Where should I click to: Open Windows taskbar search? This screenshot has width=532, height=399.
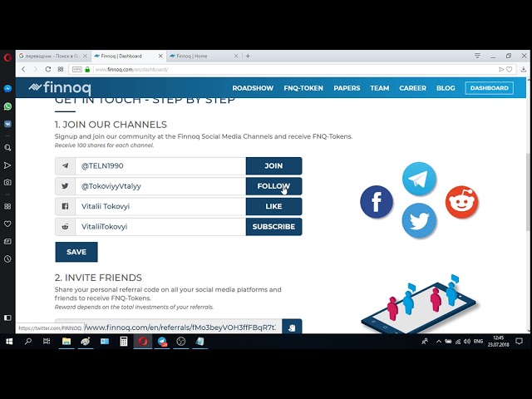click(x=28, y=342)
